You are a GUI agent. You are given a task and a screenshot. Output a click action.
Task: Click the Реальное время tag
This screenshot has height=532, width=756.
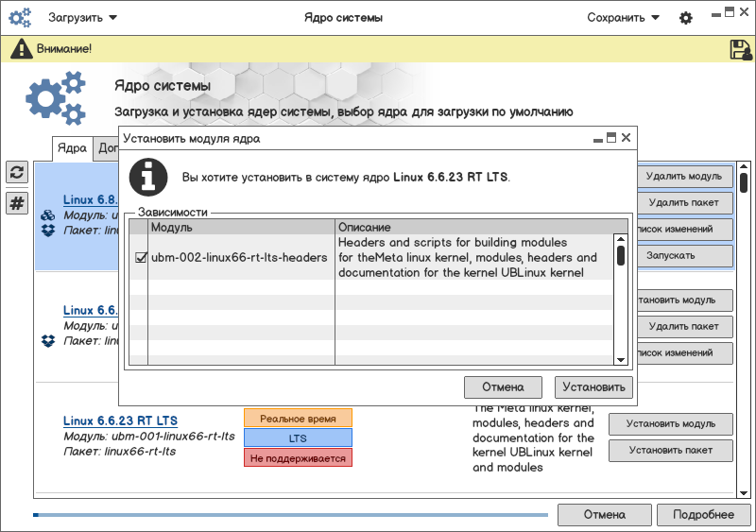pos(298,419)
